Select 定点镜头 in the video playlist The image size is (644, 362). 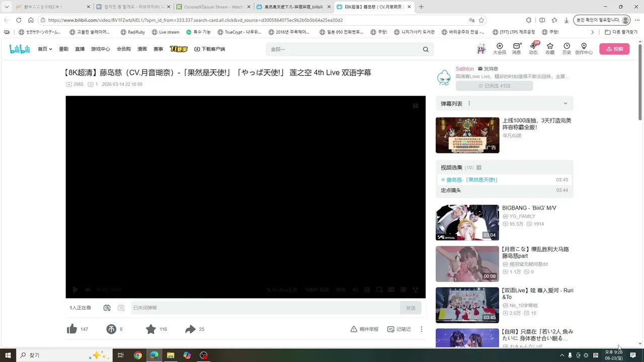point(504,191)
